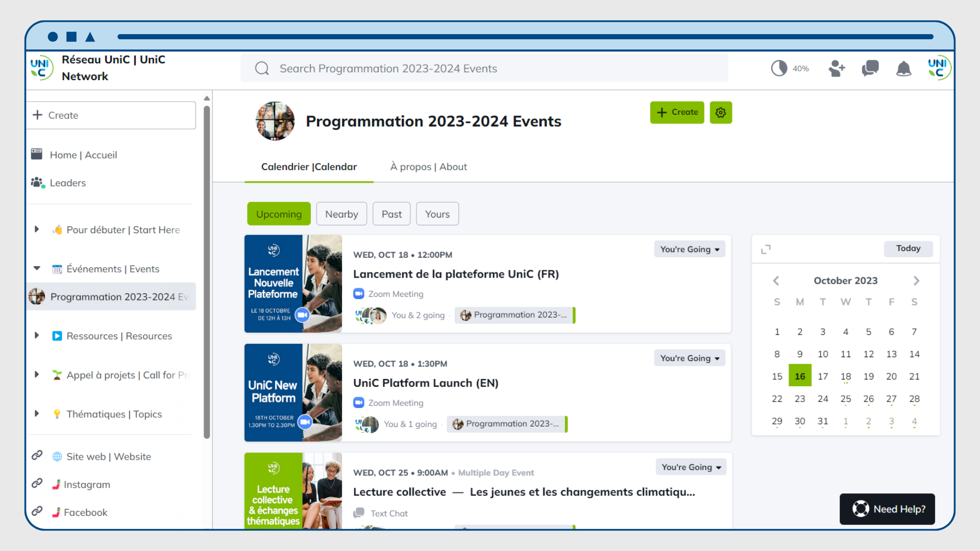The width and height of the screenshot is (980, 551).
Task: Click the UniC network logo in header
Action: coord(41,68)
